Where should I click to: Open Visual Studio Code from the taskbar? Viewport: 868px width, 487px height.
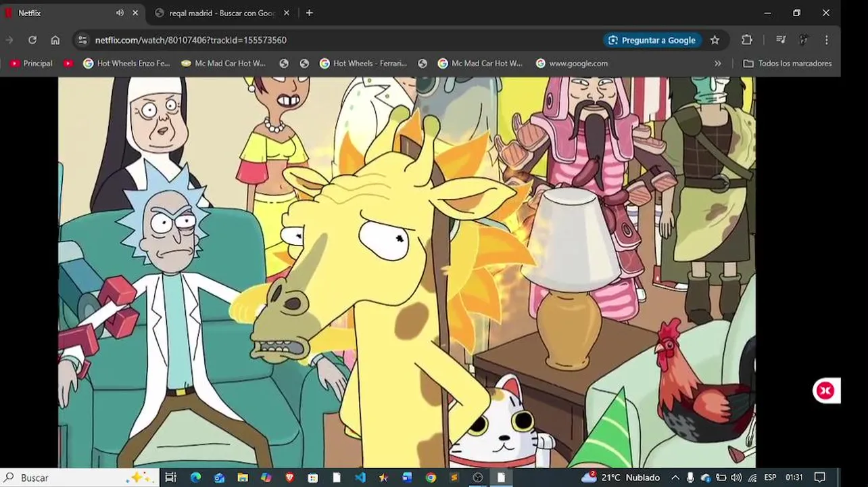(x=360, y=478)
